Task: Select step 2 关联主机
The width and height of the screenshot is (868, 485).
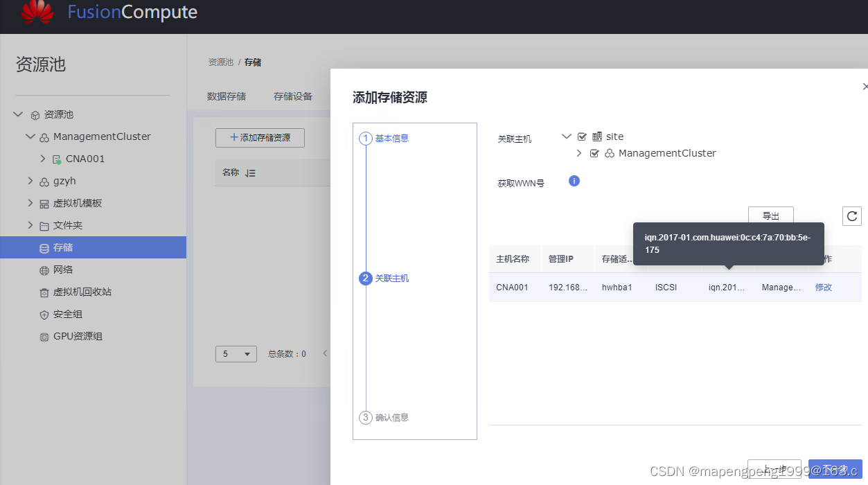Action: [384, 279]
